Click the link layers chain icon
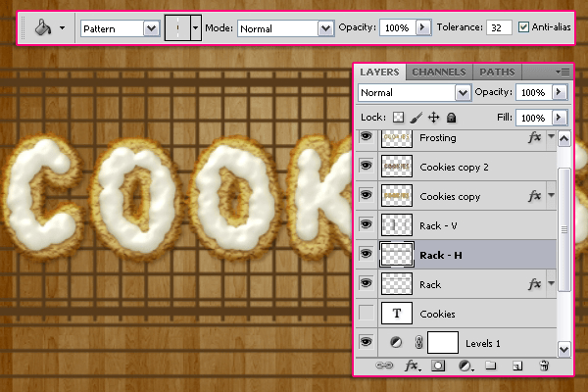 point(384,366)
